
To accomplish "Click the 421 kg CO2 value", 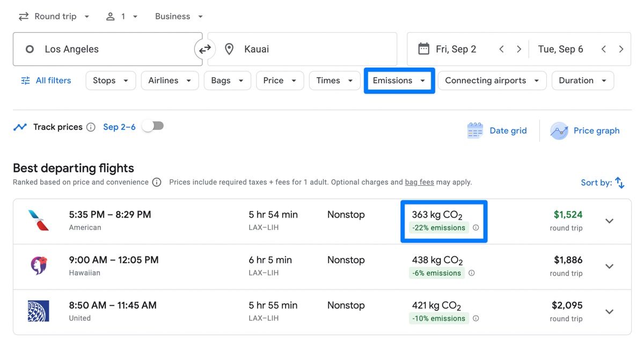I will [436, 306].
